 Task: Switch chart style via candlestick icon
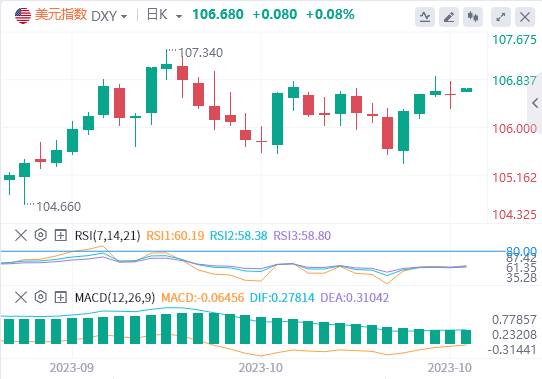pyautogui.click(x=473, y=17)
